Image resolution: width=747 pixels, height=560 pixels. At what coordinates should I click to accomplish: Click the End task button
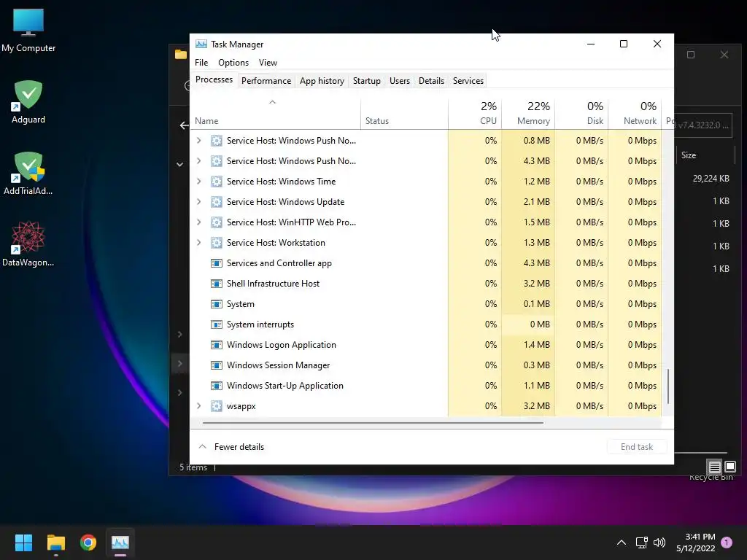pos(637,447)
